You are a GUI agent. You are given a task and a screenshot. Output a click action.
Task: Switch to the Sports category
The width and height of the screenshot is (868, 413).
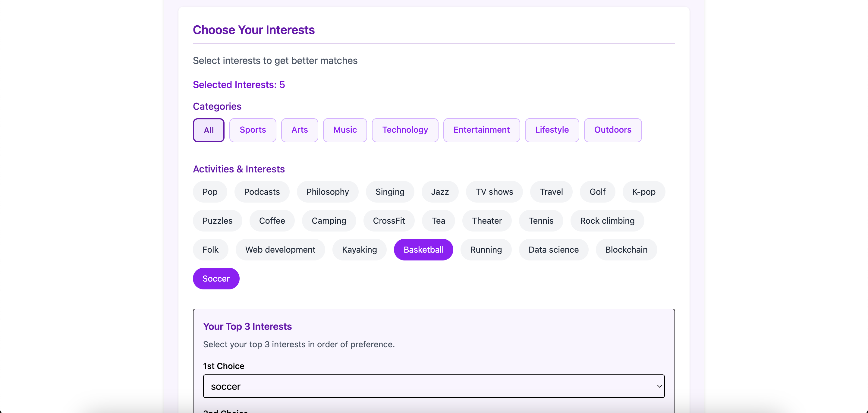point(252,130)
